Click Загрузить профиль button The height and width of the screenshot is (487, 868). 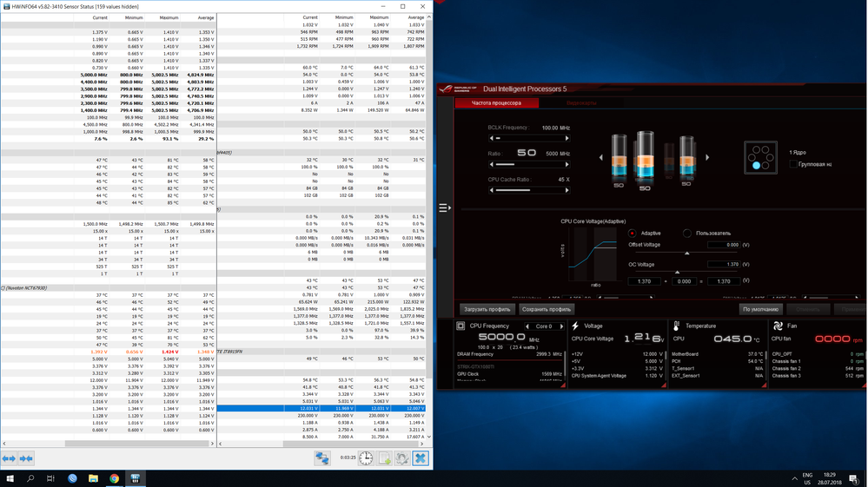487,310
